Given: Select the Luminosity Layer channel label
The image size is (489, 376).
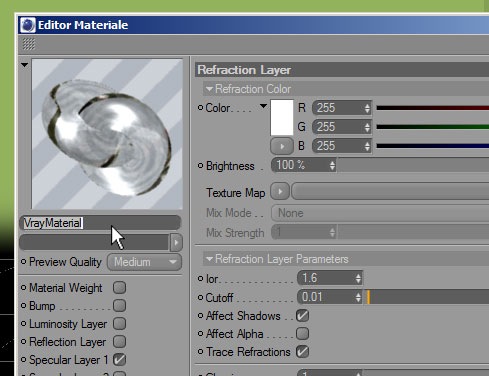Looking at the screenshot, I should (x=68, y=324).
